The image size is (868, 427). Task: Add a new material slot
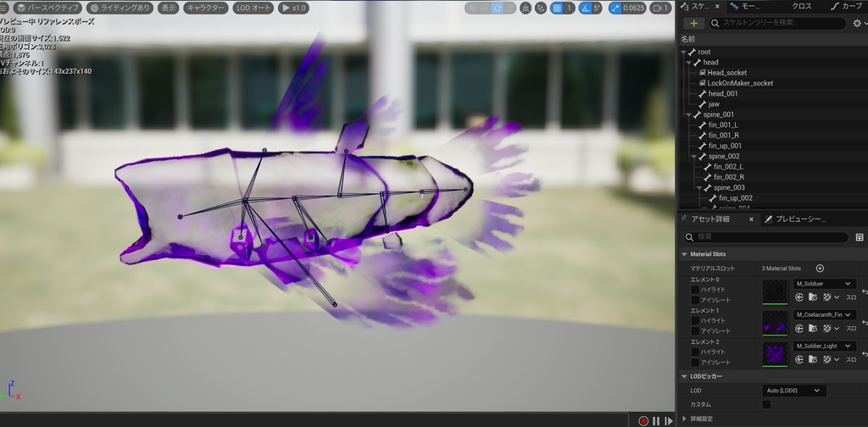pos(820,269)
